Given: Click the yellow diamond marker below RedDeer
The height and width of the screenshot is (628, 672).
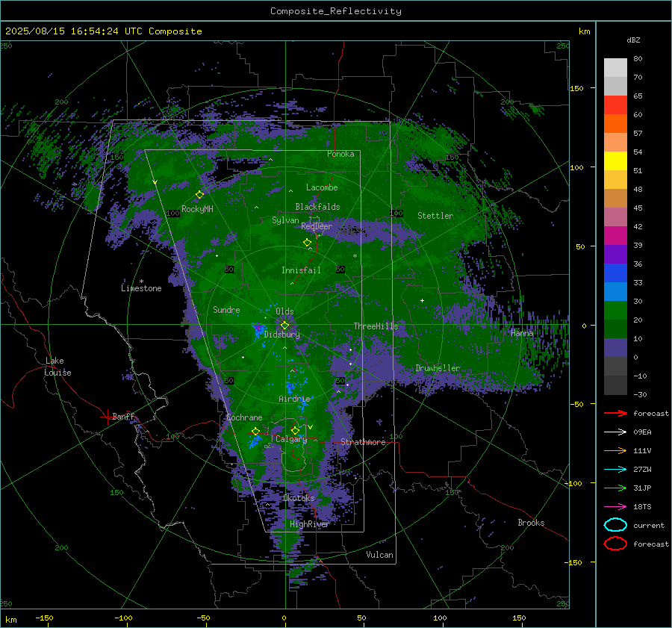Looking at the screenshot, I should click(307, 243).
